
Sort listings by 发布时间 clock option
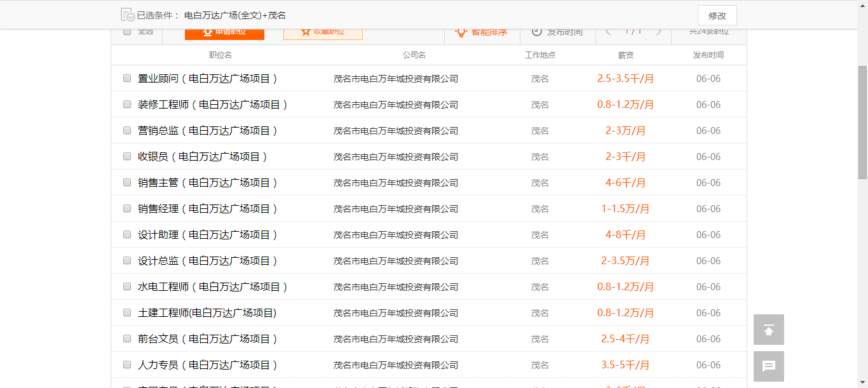click(557, 32)
